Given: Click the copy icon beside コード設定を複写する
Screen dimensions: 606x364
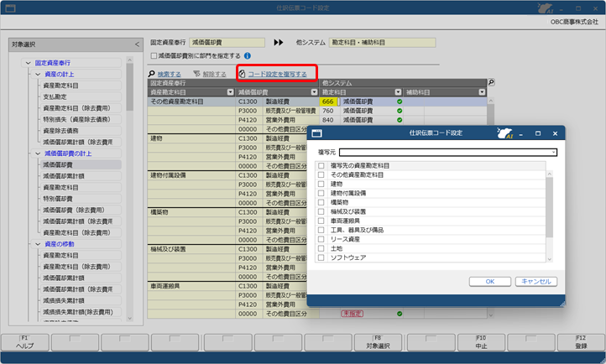Looking at the screenshot, I should click(x=243, y=74).
